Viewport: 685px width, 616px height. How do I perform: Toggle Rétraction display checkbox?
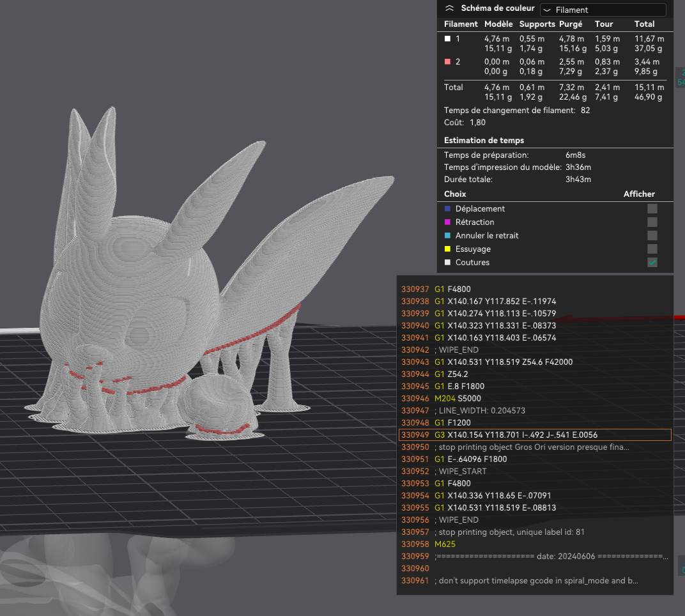(652, 222)
